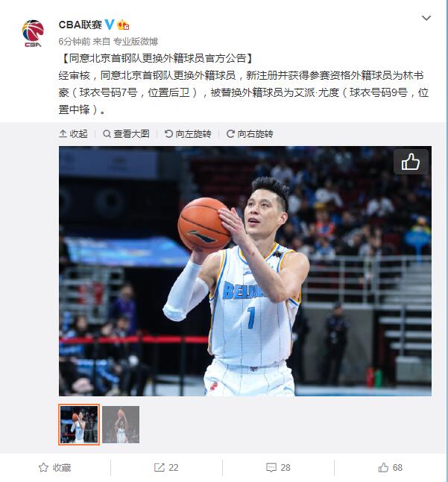Like the photo using overlay thumbs-up
The width and height of the screenshot is (448, 482).
(x=411, y=162)
